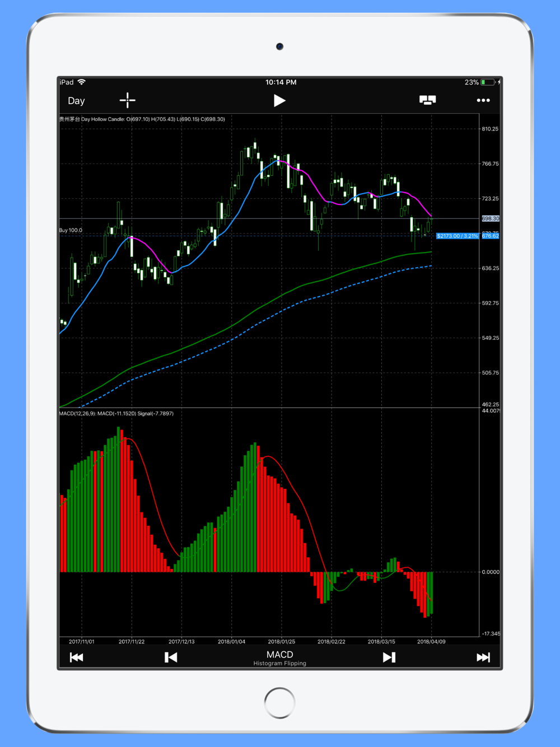Viewport: 560px width, 747px height.
Task: Select the Buy 100.0 order label
Action: pos(71,230)
